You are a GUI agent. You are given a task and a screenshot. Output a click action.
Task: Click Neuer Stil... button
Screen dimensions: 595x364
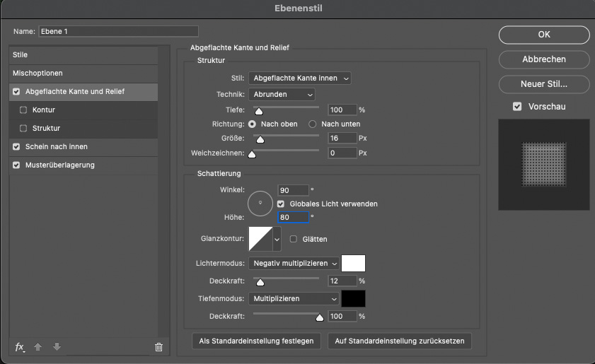[544, 84]
